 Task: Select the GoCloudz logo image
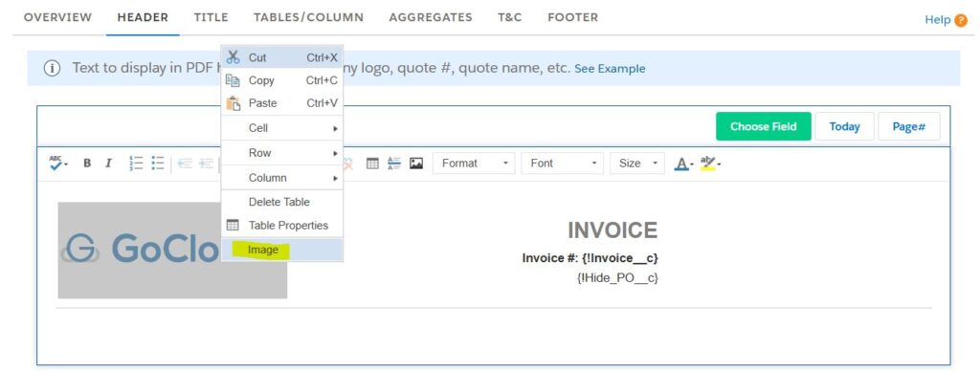[172, 250]
